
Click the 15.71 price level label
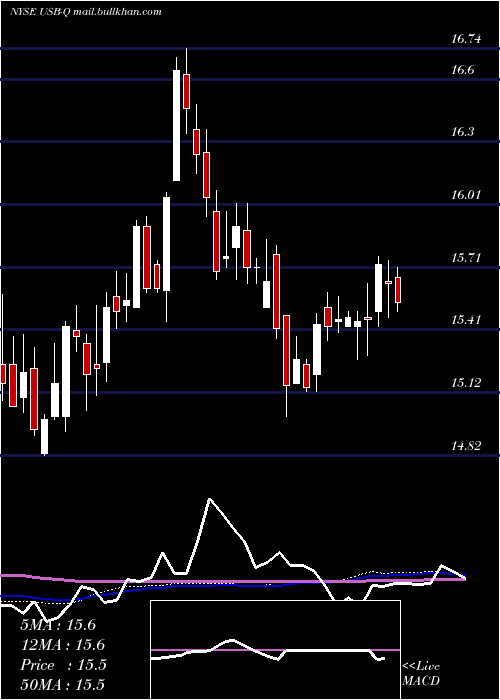point(466,258)
